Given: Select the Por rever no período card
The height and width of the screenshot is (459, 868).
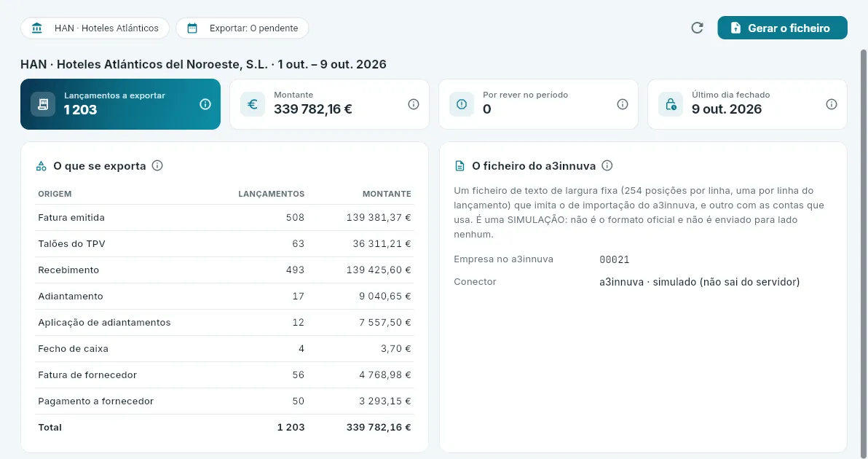Looking at the screenshot, I should (538, 104).
